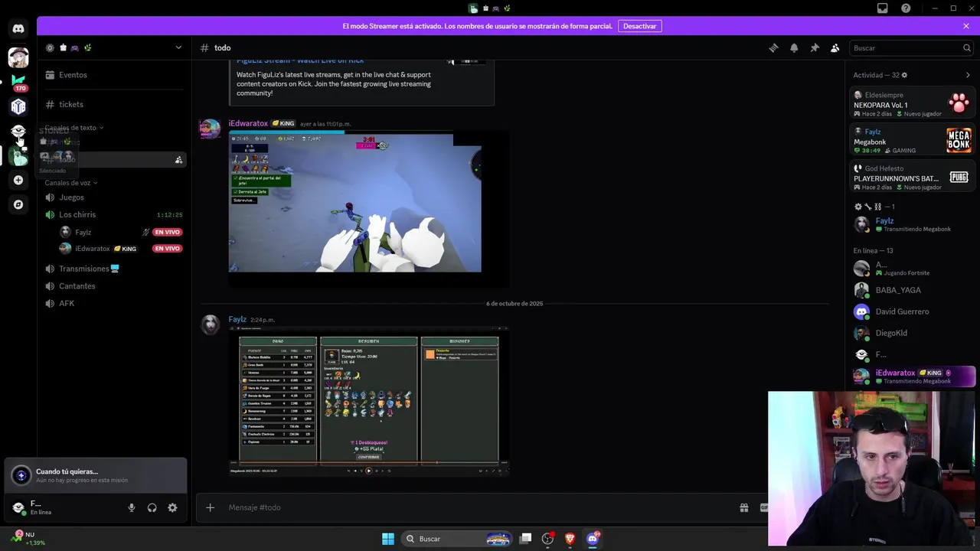Open Discord direct messages home icon

point(18,29)
